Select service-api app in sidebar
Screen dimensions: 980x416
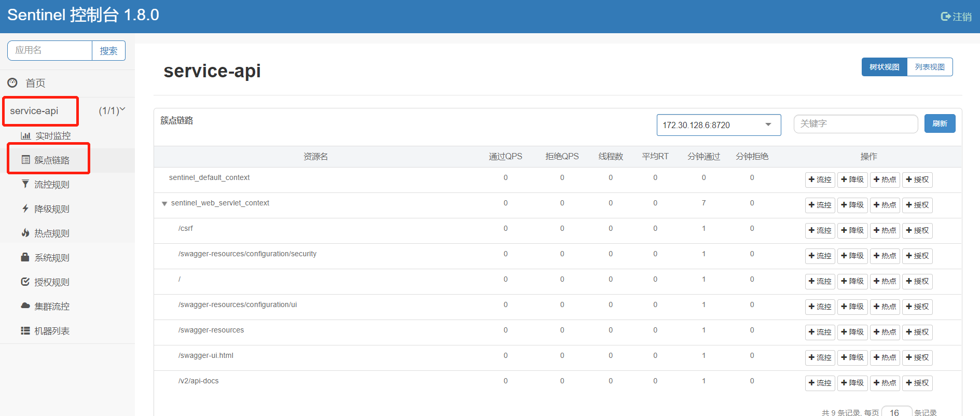tap(34, 111)
